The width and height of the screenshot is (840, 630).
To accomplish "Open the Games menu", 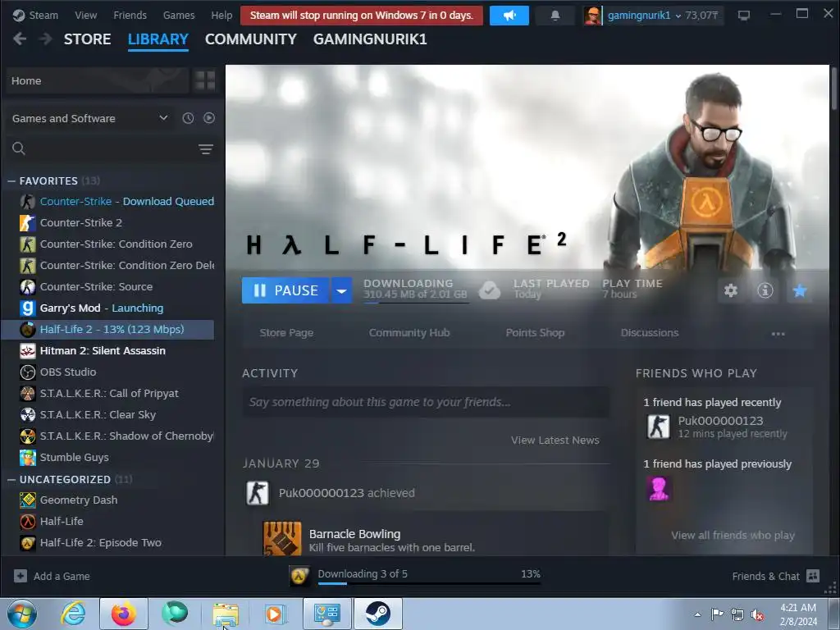I will click(x=179, y=16).
